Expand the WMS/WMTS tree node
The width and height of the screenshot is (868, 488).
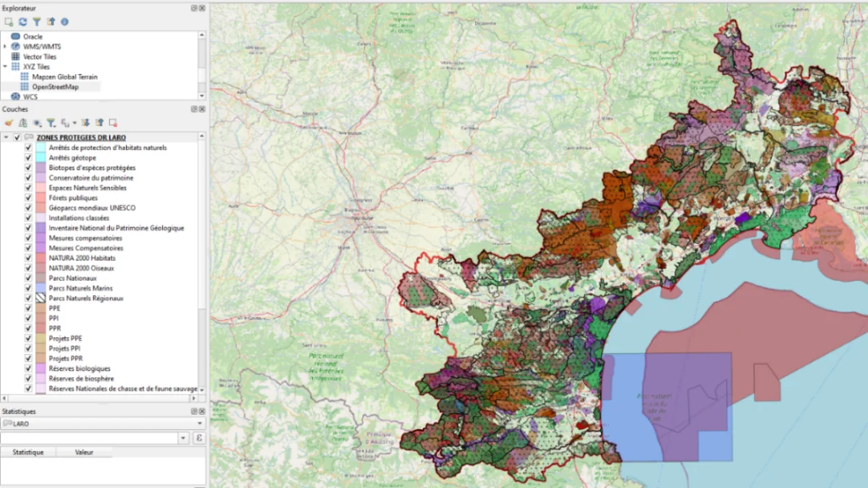[5, 47]
